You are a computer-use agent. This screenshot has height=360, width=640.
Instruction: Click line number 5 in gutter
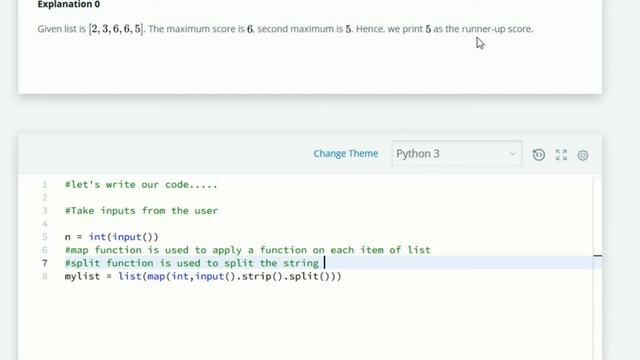click(44, 237)
